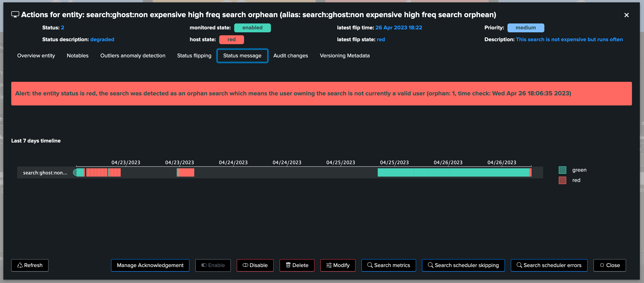This screenshot has height=283, width=644.
Task: Click the green legend swatch
Action: (562, 170)
